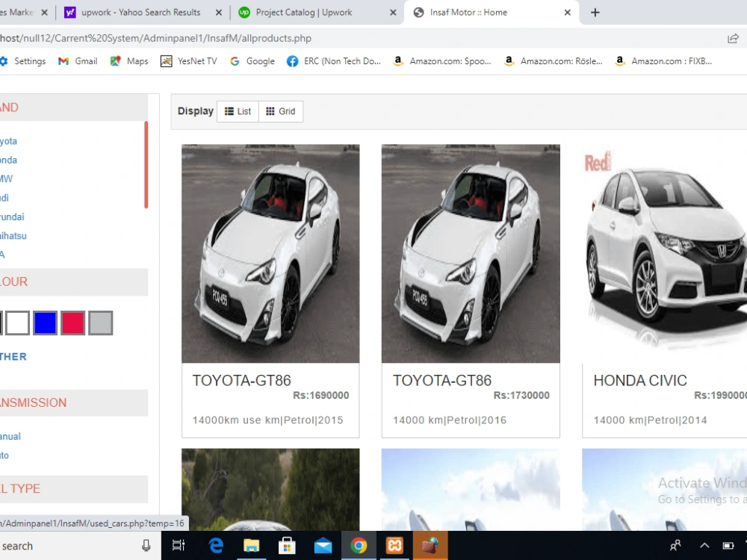Open the Amazon.com: Spoo... bookmark
Viewport: 747px width, 560px height.
441,61
